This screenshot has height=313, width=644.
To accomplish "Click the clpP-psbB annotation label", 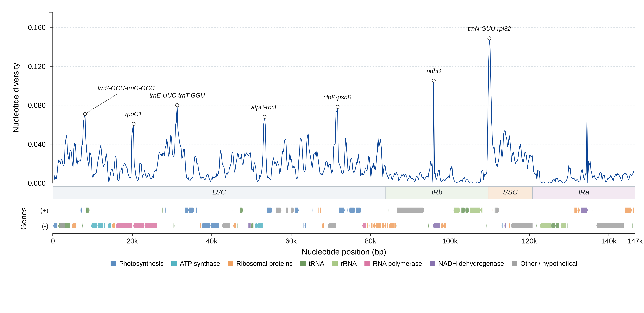I will pyautogui.click(x=337, y=97).
